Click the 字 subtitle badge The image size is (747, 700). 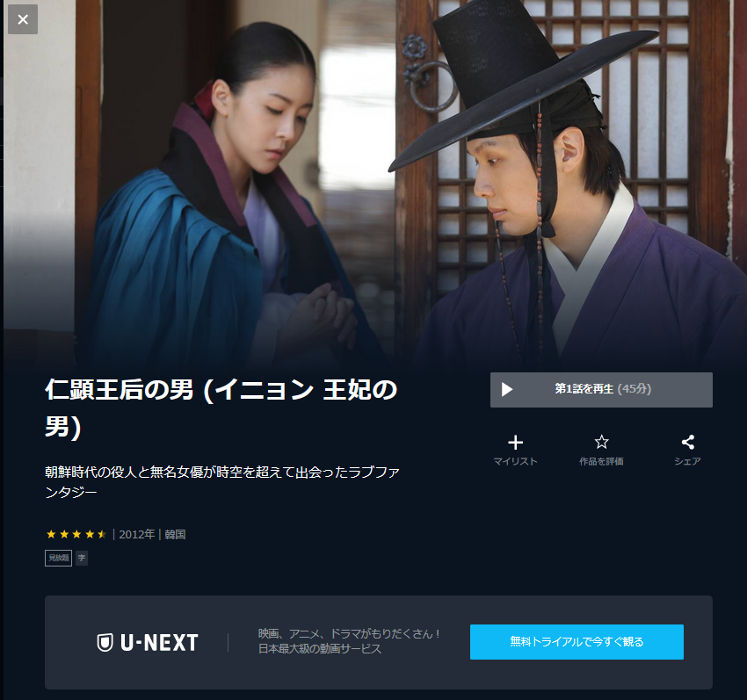[x=82, y=558]
